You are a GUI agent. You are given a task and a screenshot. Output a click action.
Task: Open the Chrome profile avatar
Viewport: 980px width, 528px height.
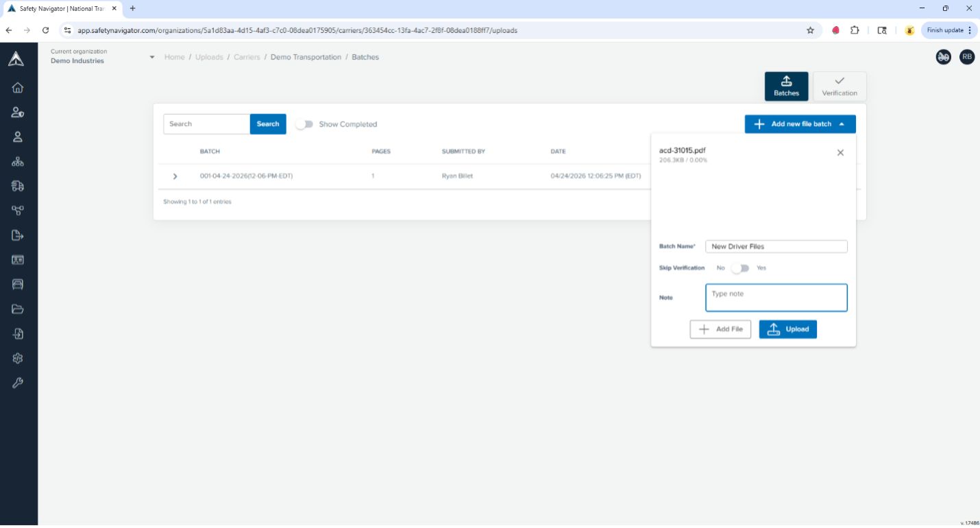(909, 30)
